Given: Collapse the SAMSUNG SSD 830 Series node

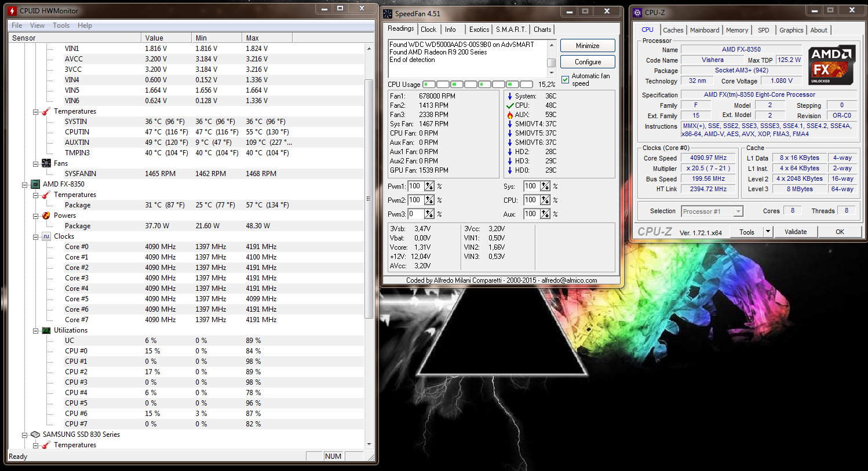Looking at the screenshot, I should pos(24,435).
